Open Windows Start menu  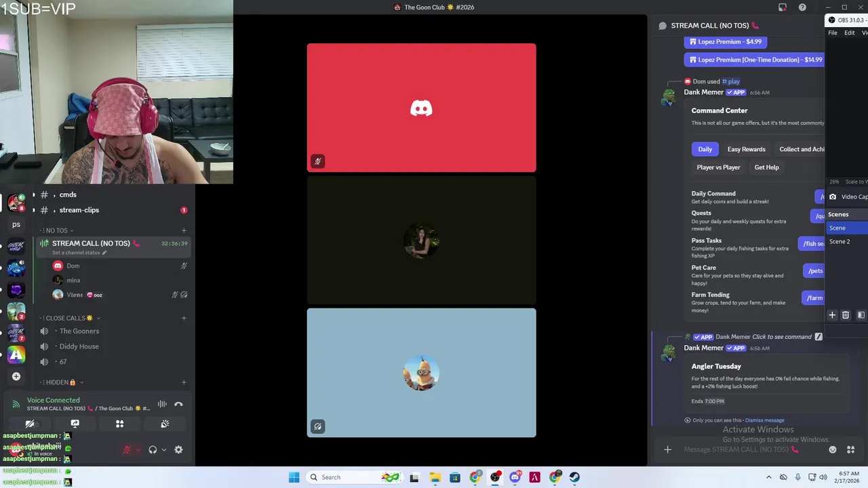(294, 477)
